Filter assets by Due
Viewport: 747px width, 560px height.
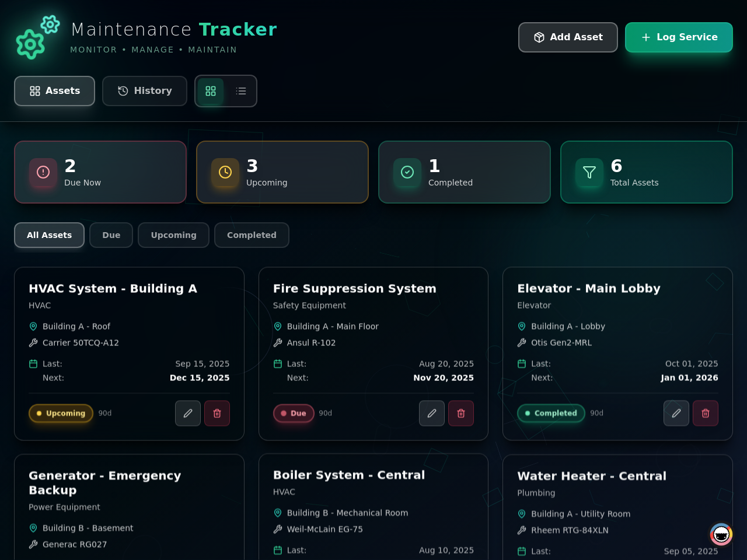click(x=111, y=235)
